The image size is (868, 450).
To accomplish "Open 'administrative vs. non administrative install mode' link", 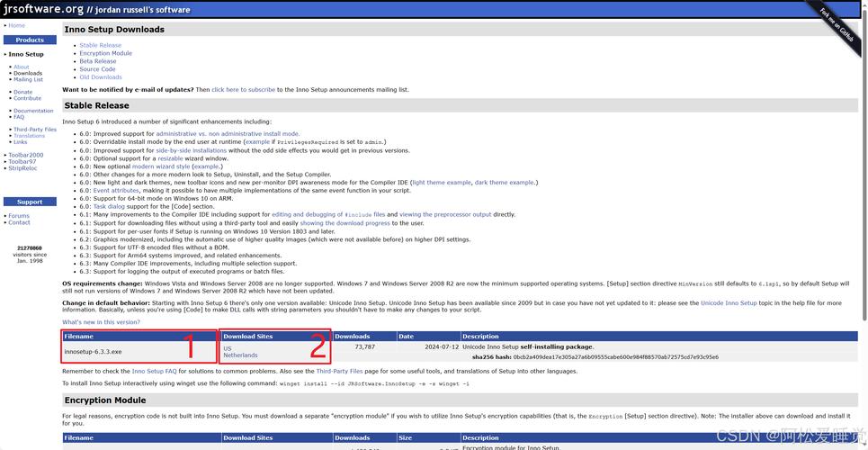I will pos(228,134).
